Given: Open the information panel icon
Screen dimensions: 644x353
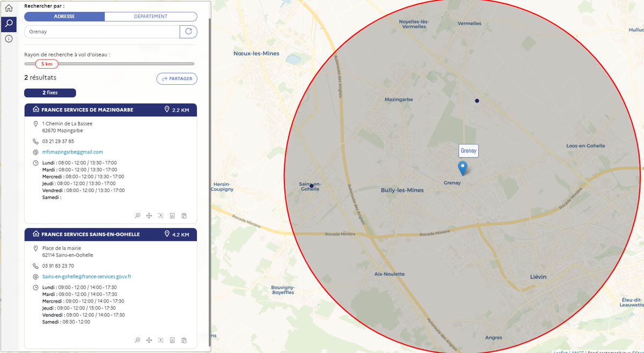Looking at the screenshot, I should point(9,39).
